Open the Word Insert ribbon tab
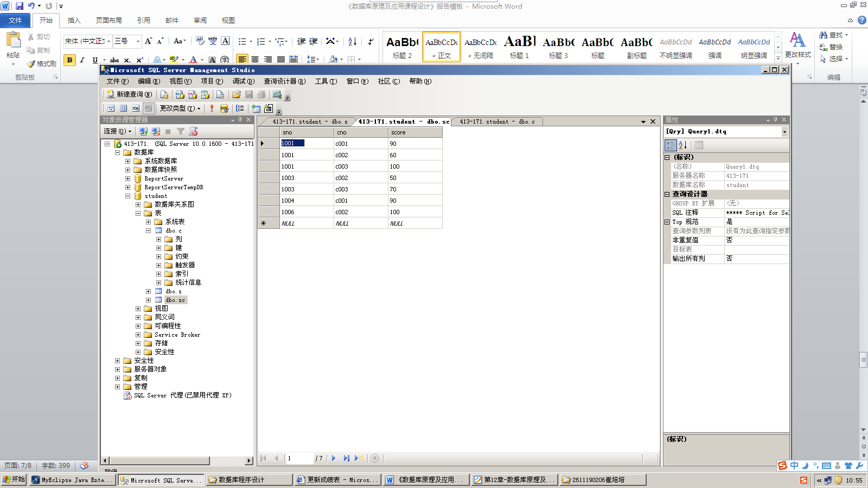The image size is (868, 488). 74,21
